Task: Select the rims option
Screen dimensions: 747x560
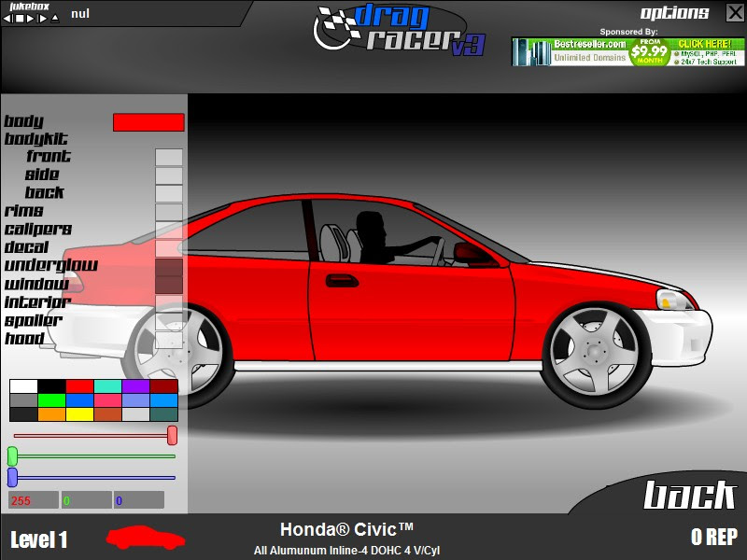Action: (24, 211)
